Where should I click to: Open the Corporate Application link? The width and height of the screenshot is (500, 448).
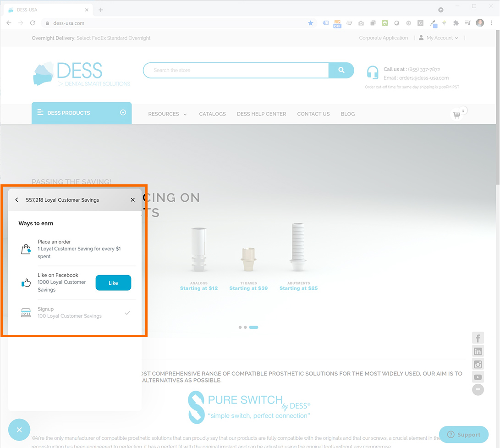(383, 38)
